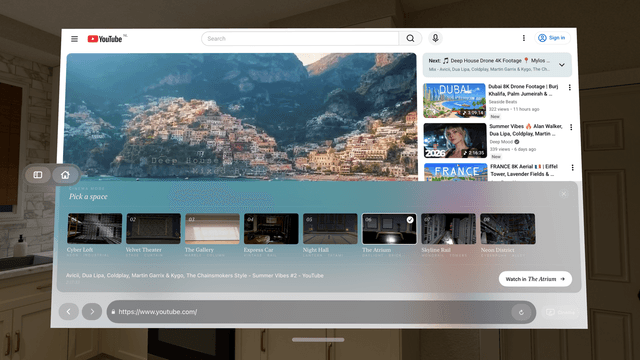Open options menu for Dubai video
The width and height of the screenshot is (640, 360).
coord(569,87)
